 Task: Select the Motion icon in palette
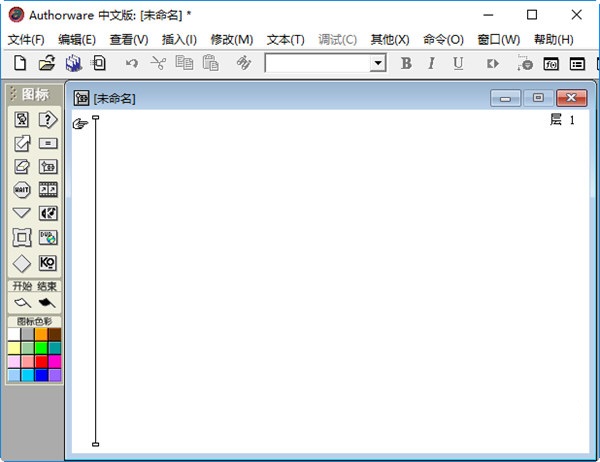(22, 144)
